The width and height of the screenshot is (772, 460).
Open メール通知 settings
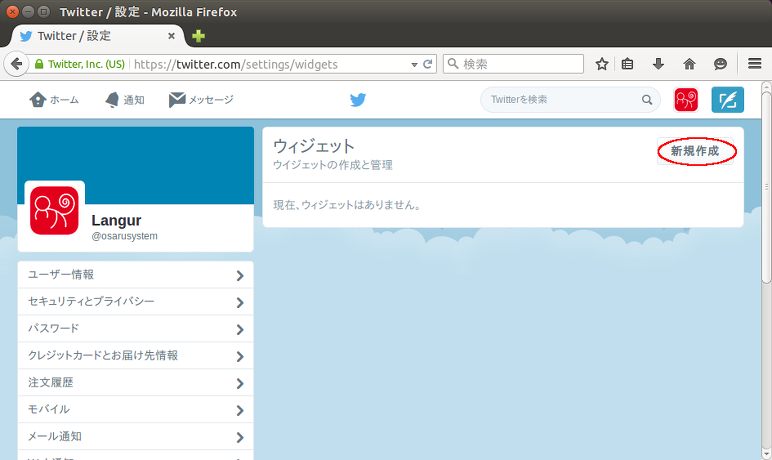[135, 436]
